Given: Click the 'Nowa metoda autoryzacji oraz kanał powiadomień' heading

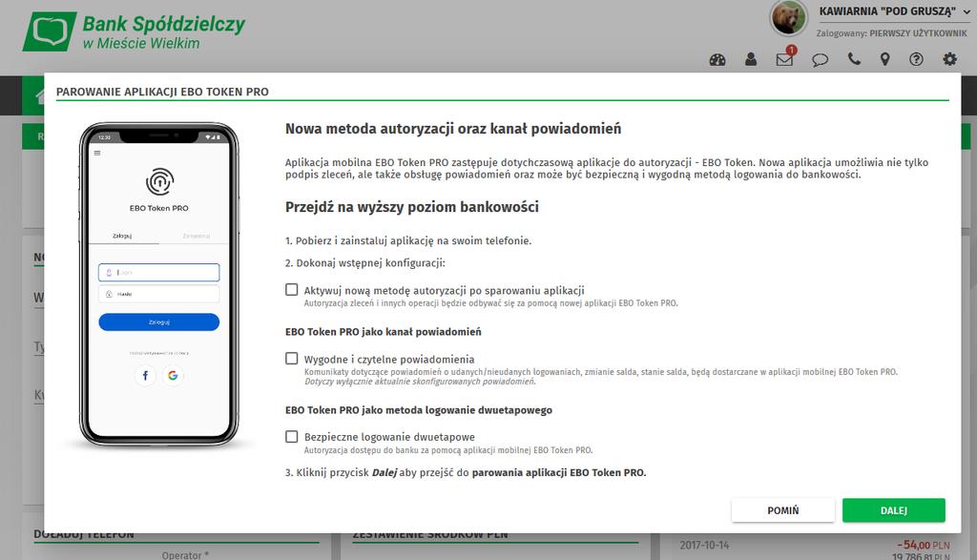Looking at the screenshot, I should click(x=453, y=129).
